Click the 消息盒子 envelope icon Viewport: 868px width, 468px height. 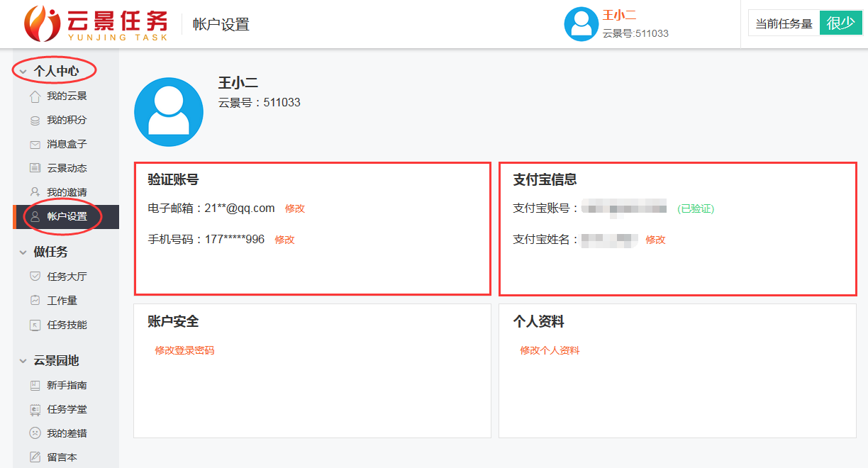(35, 145)
